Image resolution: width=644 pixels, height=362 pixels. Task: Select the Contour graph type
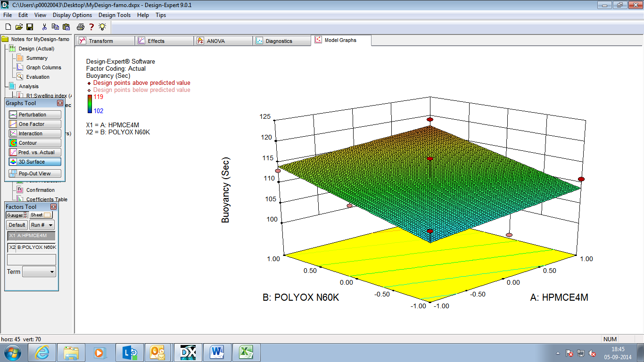point(34,143)
